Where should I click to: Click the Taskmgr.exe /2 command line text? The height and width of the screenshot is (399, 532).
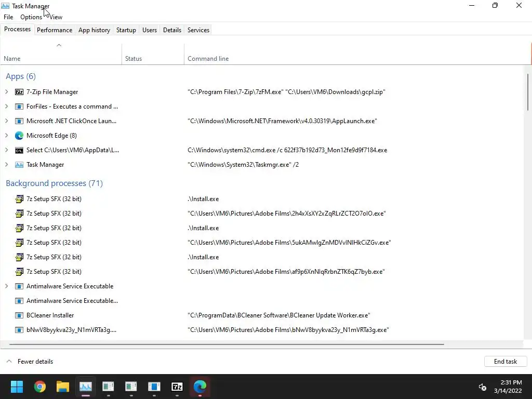click(243, 165)
